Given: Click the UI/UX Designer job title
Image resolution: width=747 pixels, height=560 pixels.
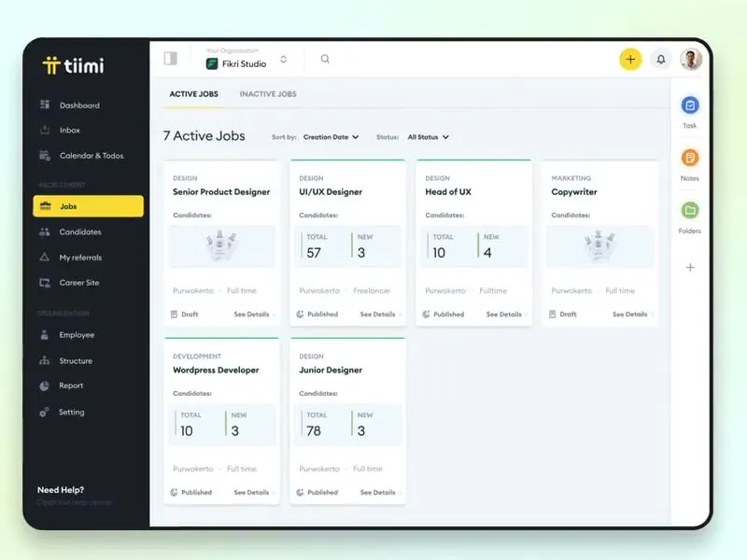Looking at the screenshot, I should (331, 192).
